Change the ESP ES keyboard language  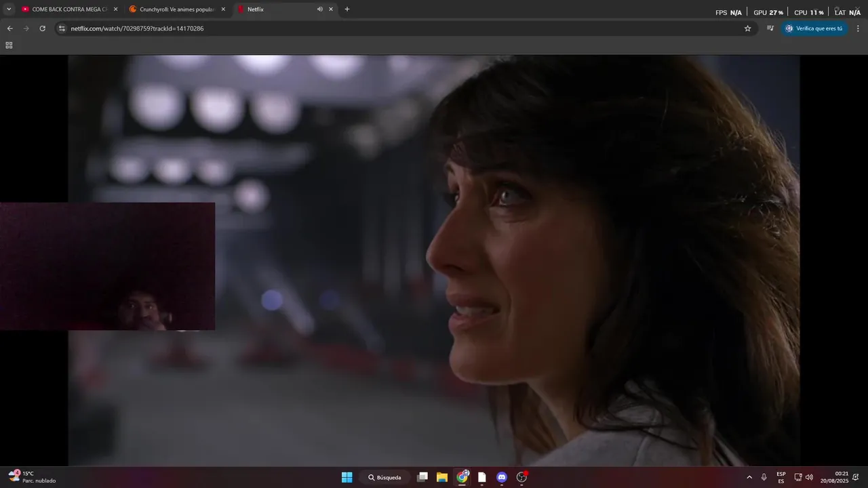pos(781,477)
